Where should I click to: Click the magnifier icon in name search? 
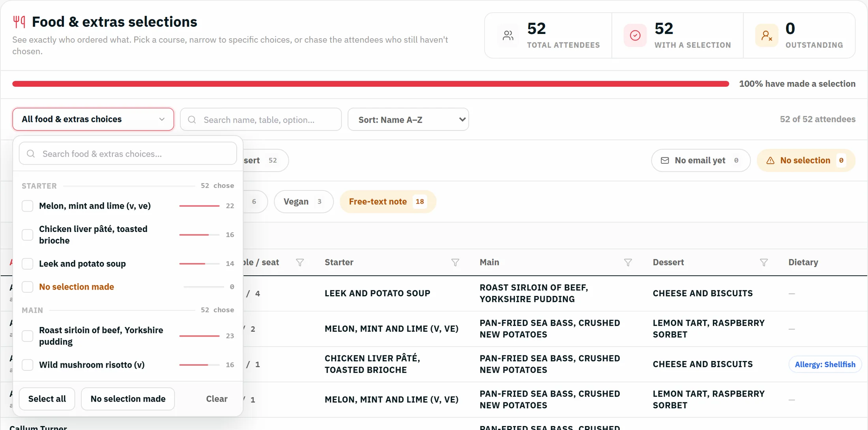tap(192, 120)
